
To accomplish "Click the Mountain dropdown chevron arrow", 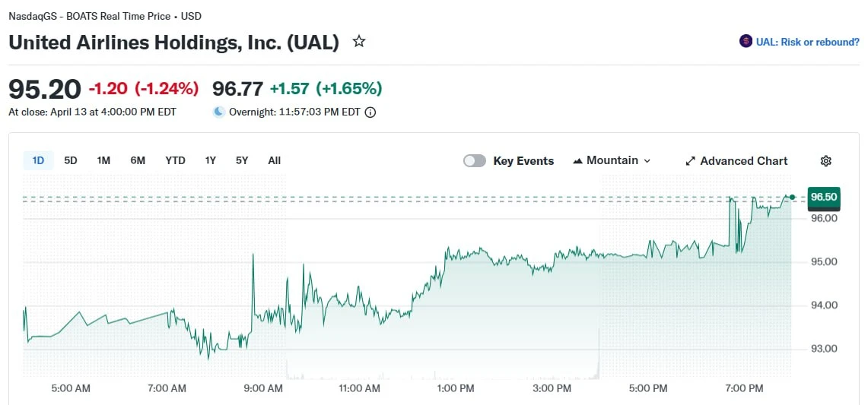I will click(647, 161).
